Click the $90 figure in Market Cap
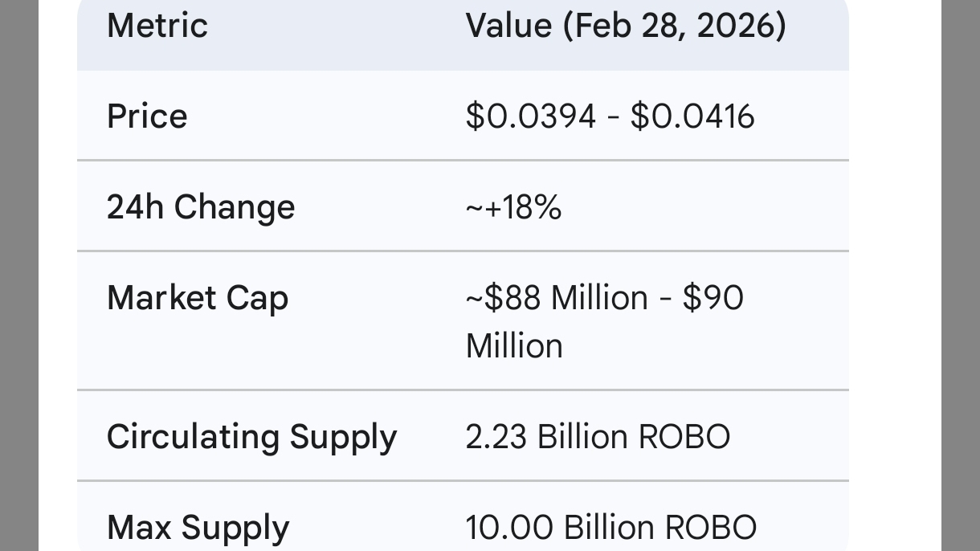This screenshot has width=980, height=551. pos(713,298)
